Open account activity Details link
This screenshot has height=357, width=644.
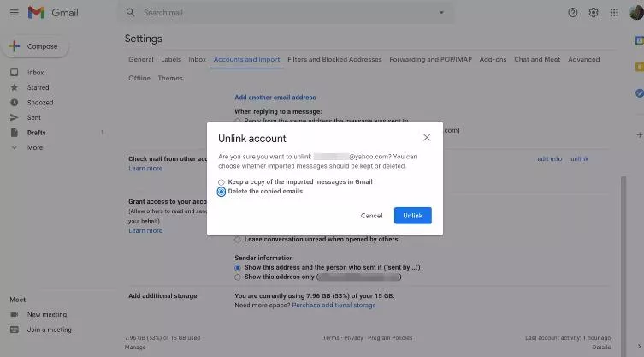coord(601,347)
